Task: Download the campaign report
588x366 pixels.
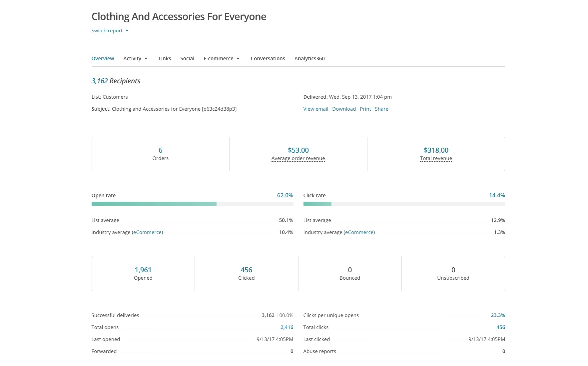Action: 344,109
